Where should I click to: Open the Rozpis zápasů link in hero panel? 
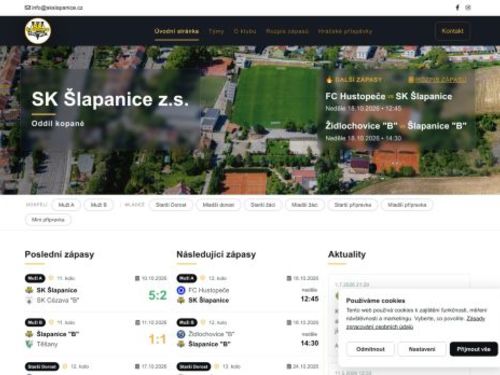pos(437,80)
